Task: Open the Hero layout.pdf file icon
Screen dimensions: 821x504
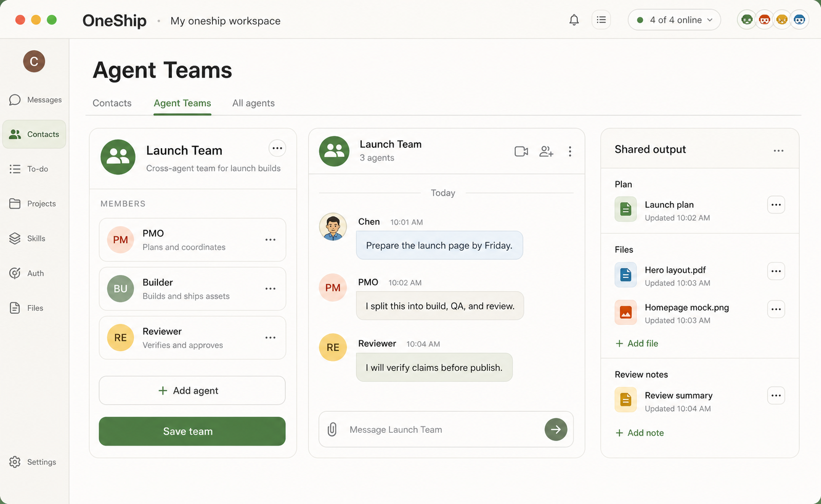Action: (x=625, y=275)
